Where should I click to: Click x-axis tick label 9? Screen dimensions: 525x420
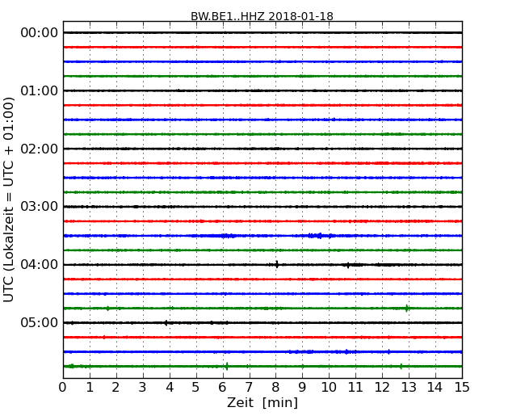302,388
